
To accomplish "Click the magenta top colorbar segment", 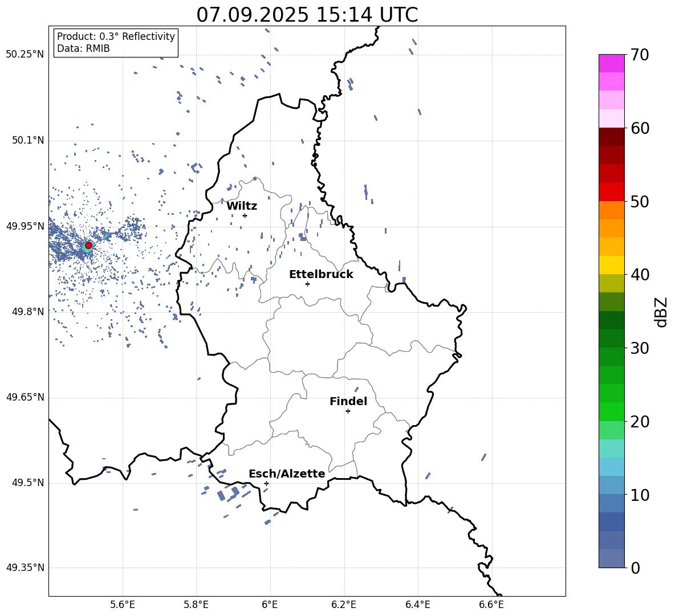I will point(611,63).
